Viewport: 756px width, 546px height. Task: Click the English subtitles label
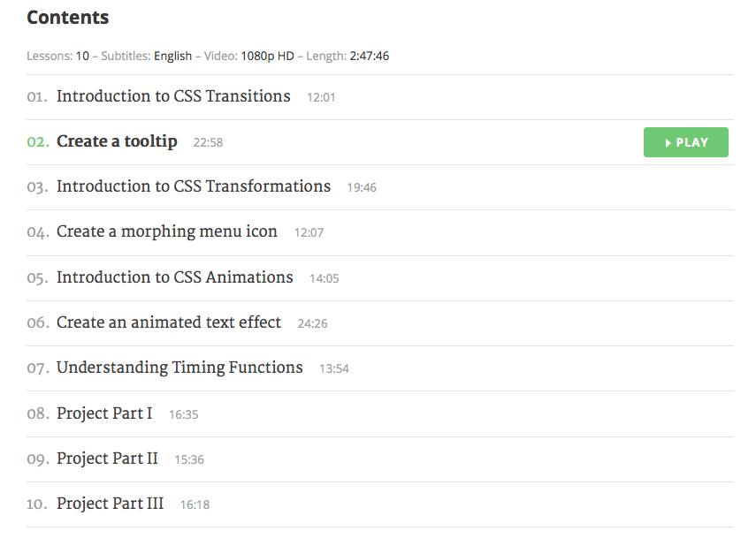point(172,57)
